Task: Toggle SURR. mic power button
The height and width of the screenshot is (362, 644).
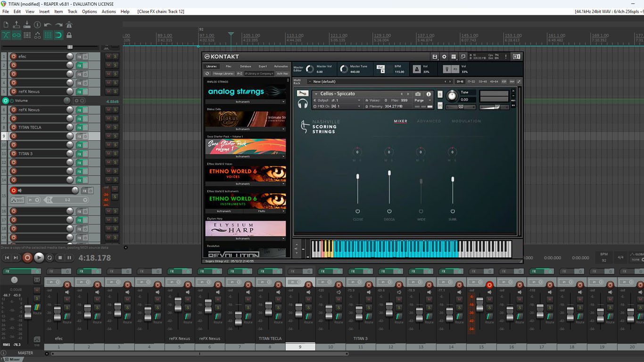Action: click(x=453, y=212)
